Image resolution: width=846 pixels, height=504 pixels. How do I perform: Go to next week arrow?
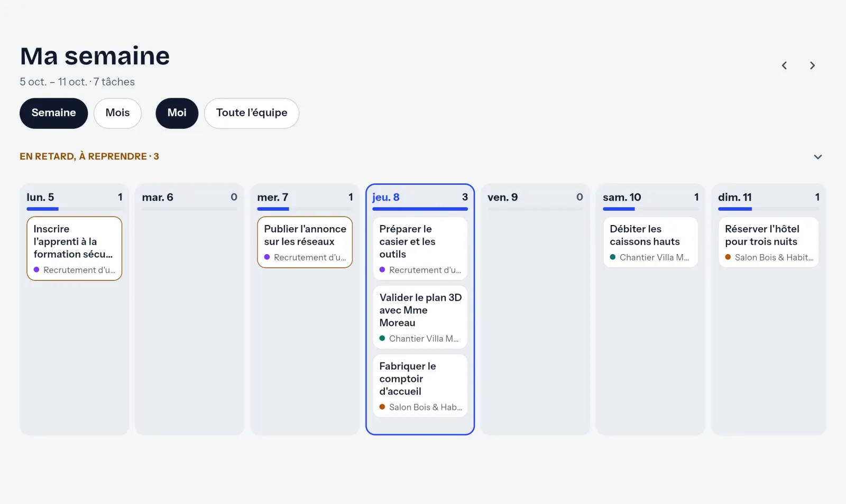(x=812, y=66)
